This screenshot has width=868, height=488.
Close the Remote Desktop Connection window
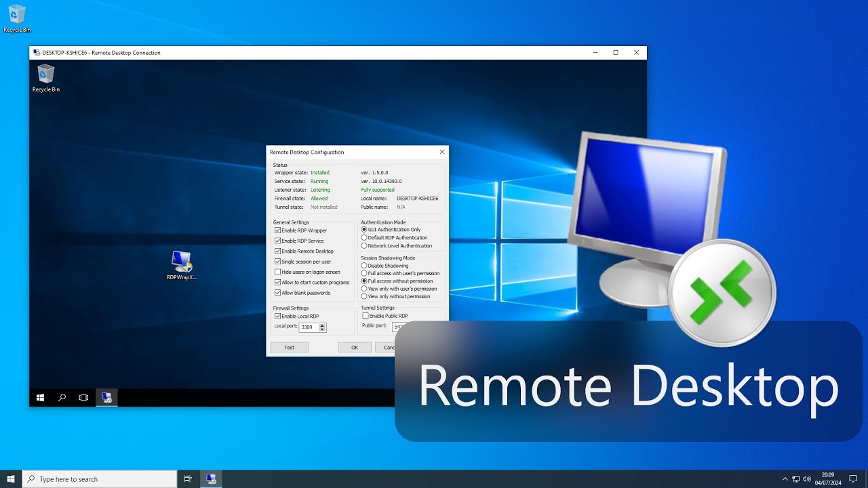(636, 53)
